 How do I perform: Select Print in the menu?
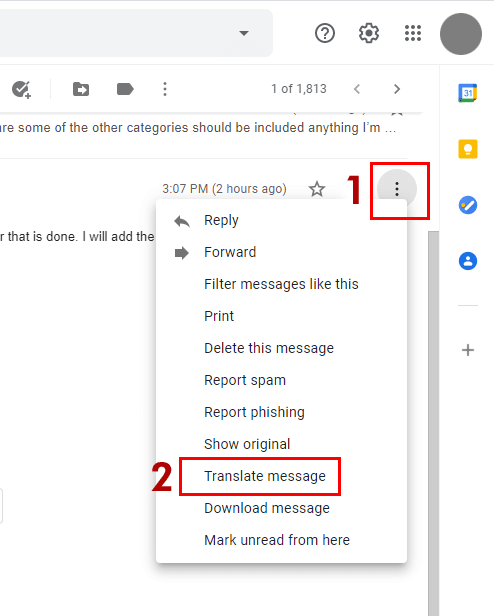[x=281, y=316]
